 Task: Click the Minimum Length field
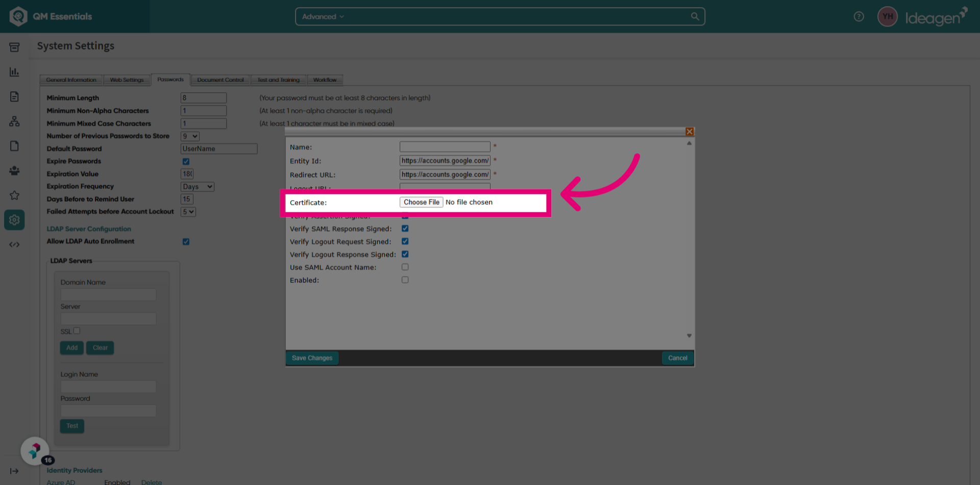point(204,98)
